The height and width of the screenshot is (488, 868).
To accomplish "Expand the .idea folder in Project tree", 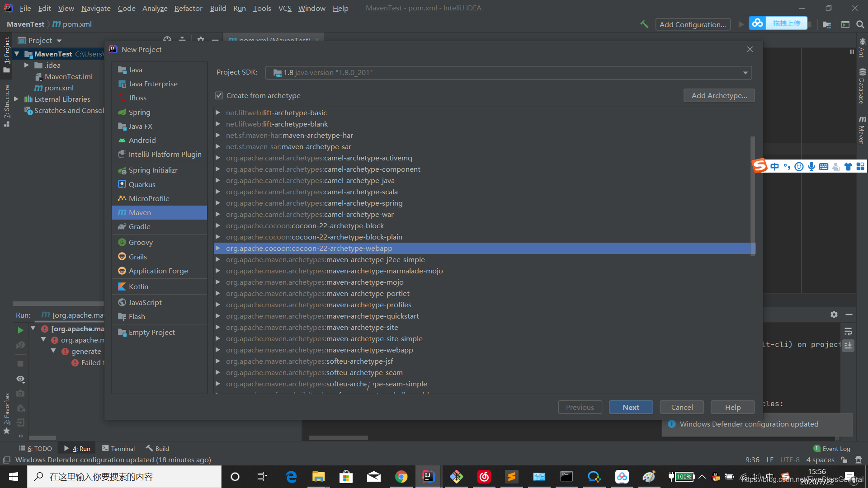I will pyautogui.click(x=27, y=66).
